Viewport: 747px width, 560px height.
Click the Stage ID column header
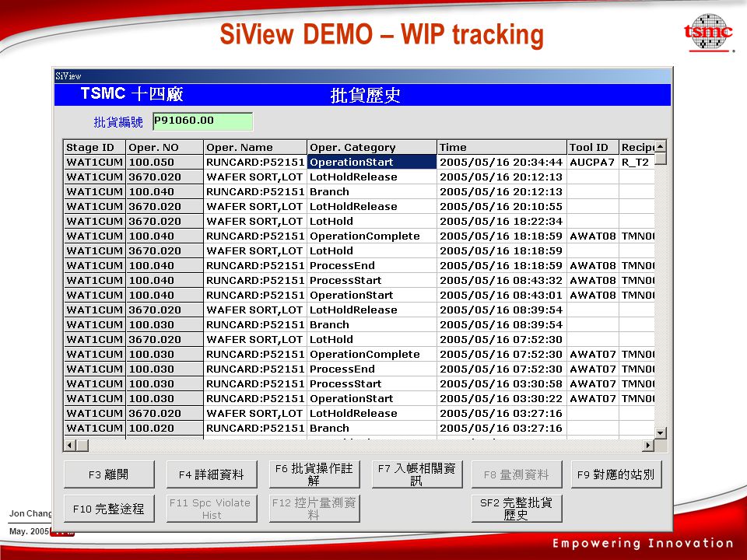94,147
